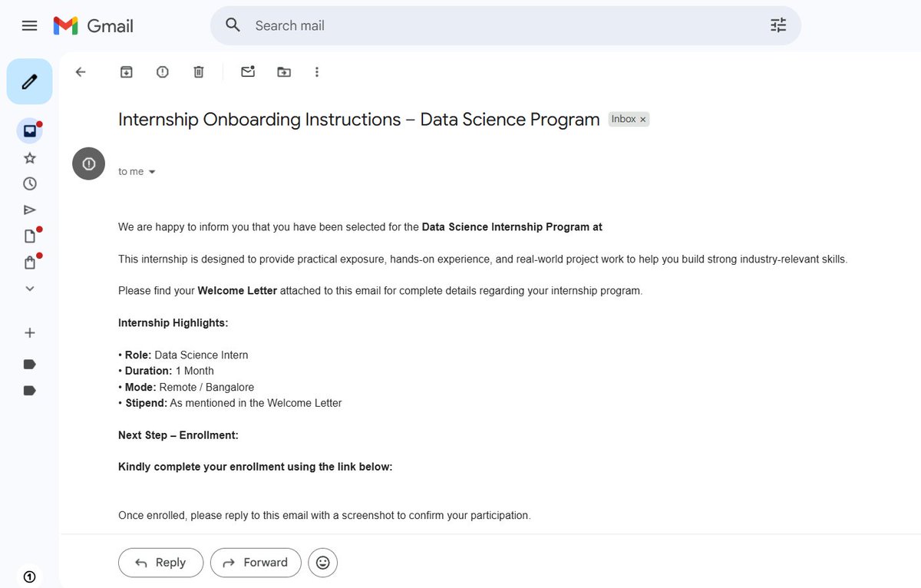Viewport: 921px width, 588px height.
Task: Open Drafts sidebar icon
Action: (29, 236)
